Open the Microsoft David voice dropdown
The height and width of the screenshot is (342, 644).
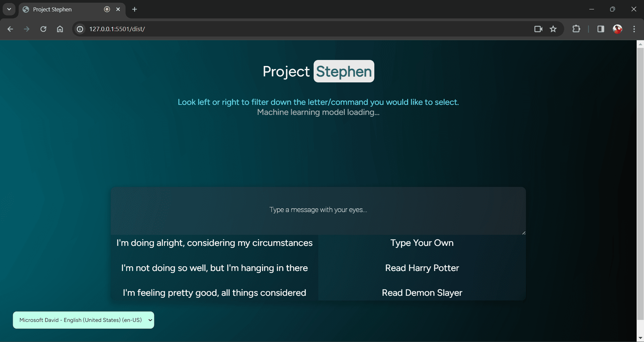[83, 320]
